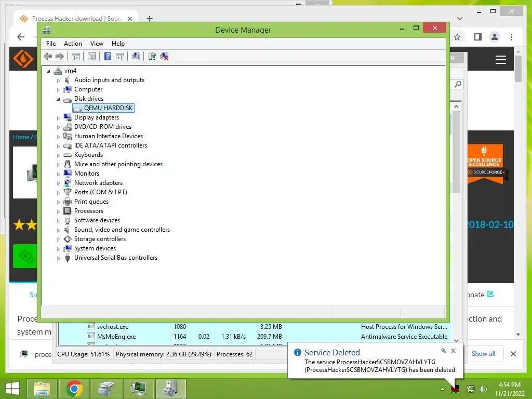
Task: Expand the Network adapters node
Action: point(58,183)
